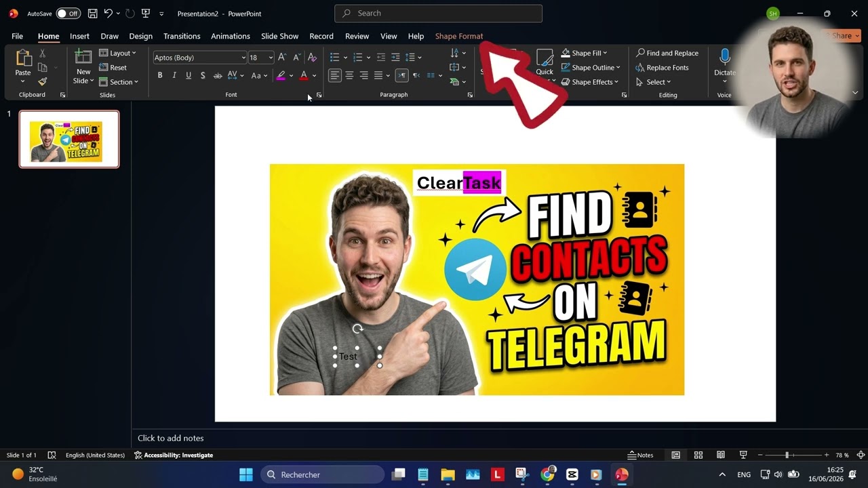Screen dimensions: 868x488
Task: Click the Undo arrow icon
Action: [x=108, y=14]
